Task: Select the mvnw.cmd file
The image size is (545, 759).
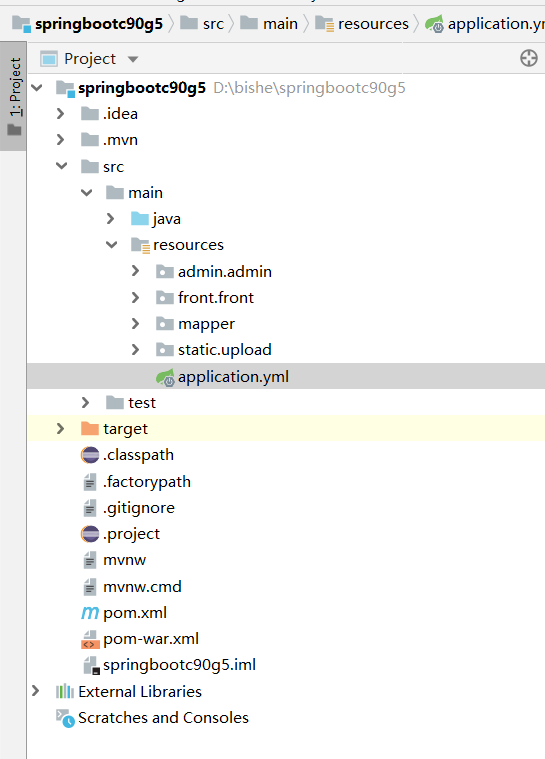Action: 142,587
